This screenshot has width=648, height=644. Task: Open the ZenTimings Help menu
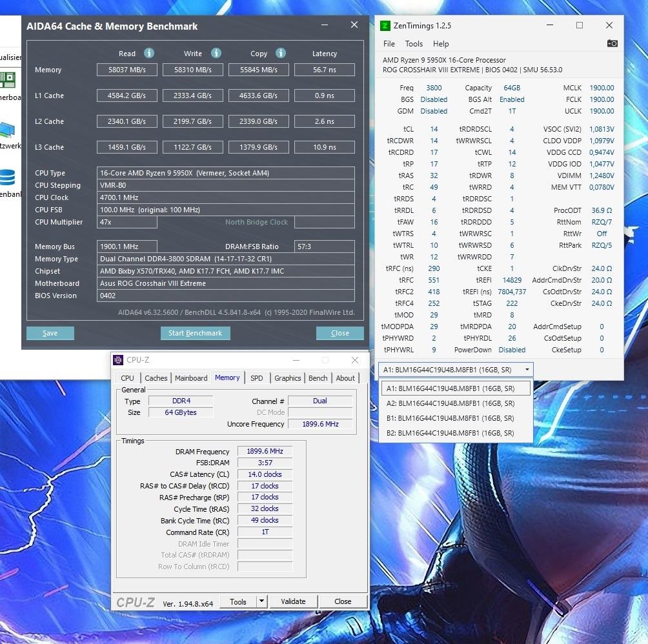[x=441, y=44]
